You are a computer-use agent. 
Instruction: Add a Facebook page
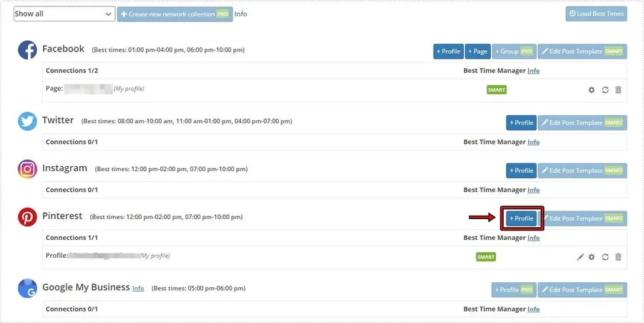coord(477,52)
